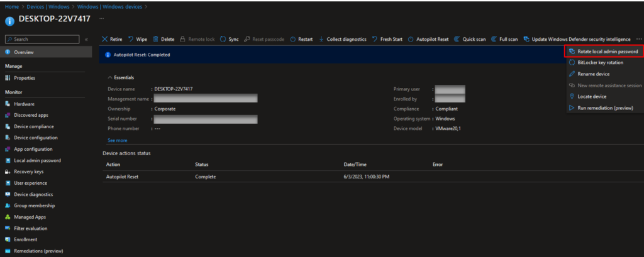Click the Autopilot Reset icon
This screenshot has height=257, width=644.
click(411, 40)
